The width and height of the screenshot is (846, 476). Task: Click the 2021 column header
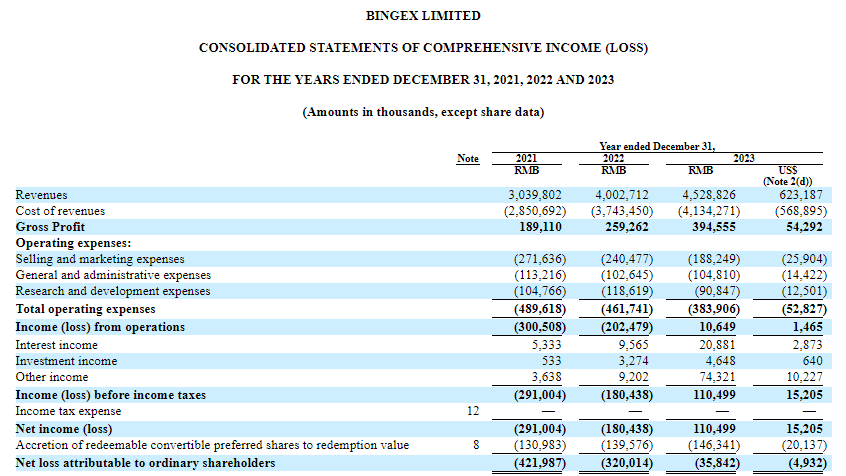click(x=526, y=158)
